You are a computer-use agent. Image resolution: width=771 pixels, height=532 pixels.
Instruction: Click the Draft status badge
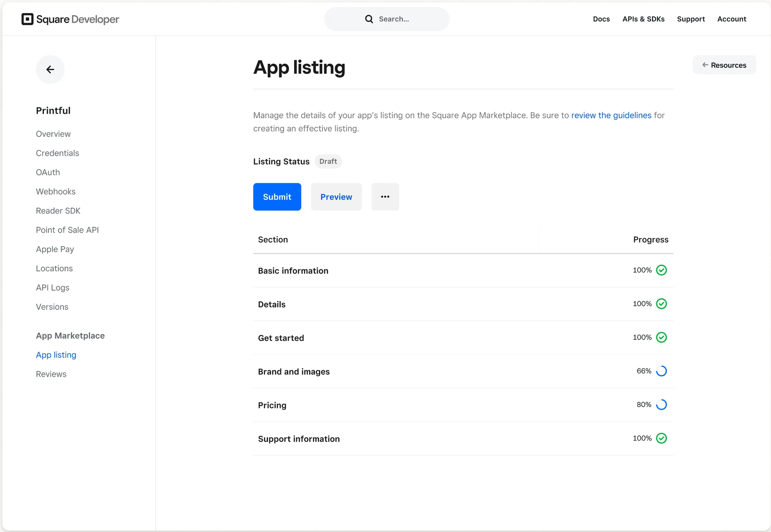(328, 162)
